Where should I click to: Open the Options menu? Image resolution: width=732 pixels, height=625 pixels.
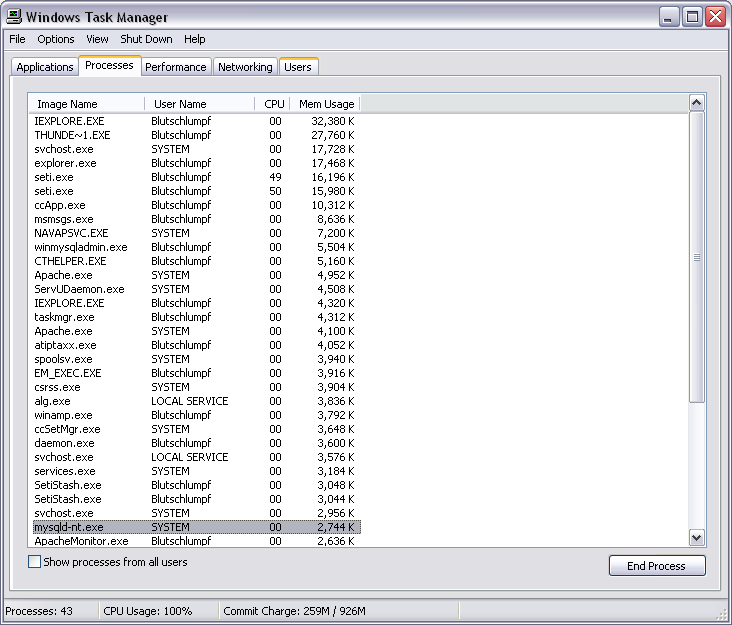pyautogui.click(x=56, y=39)
